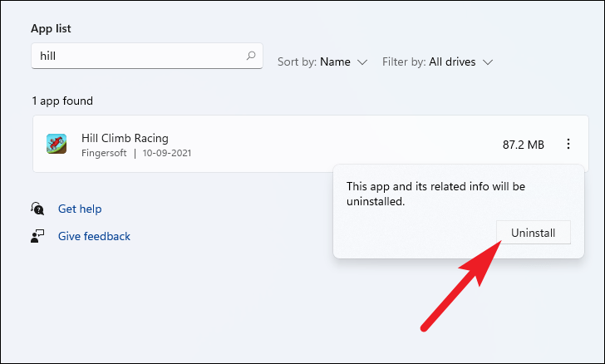Open the Sort by: Name dropdown
605x364 pixels.
pos(322,61)
